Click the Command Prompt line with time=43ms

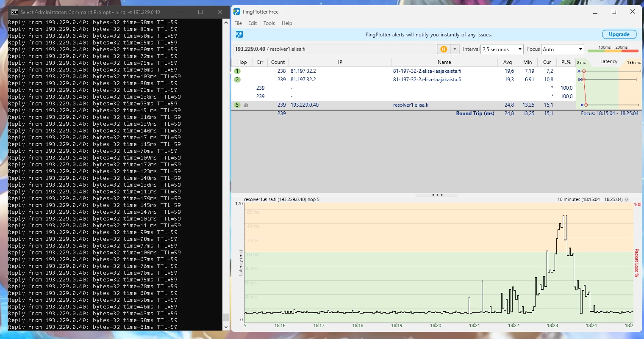(x=93, y=314)
